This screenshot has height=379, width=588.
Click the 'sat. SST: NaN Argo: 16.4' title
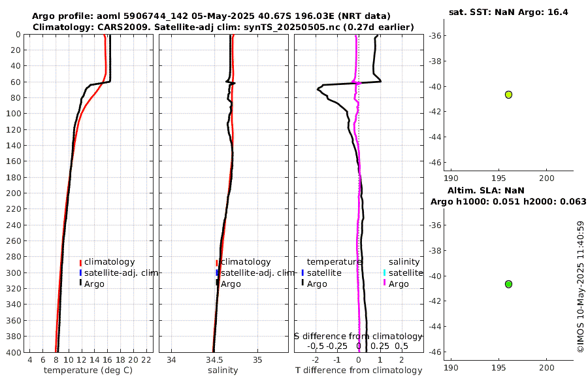point(508,12)
